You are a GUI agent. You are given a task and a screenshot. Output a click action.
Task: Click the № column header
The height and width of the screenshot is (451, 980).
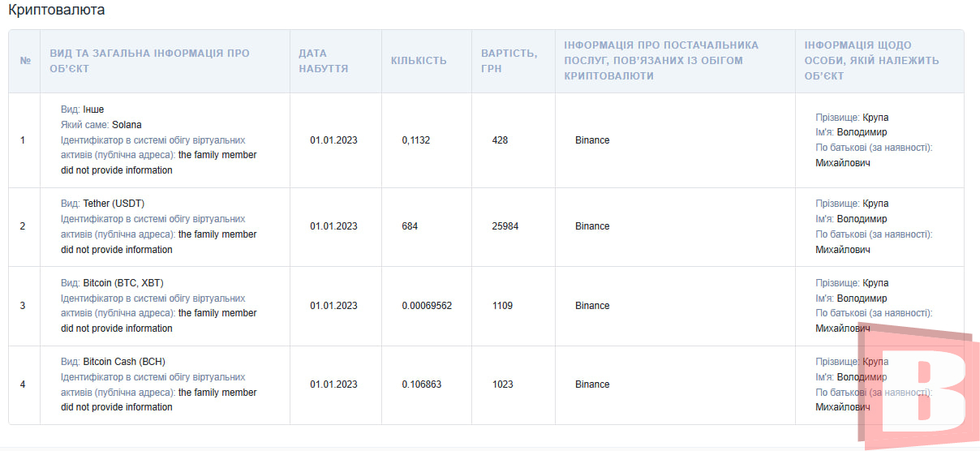tap(24, 61)
